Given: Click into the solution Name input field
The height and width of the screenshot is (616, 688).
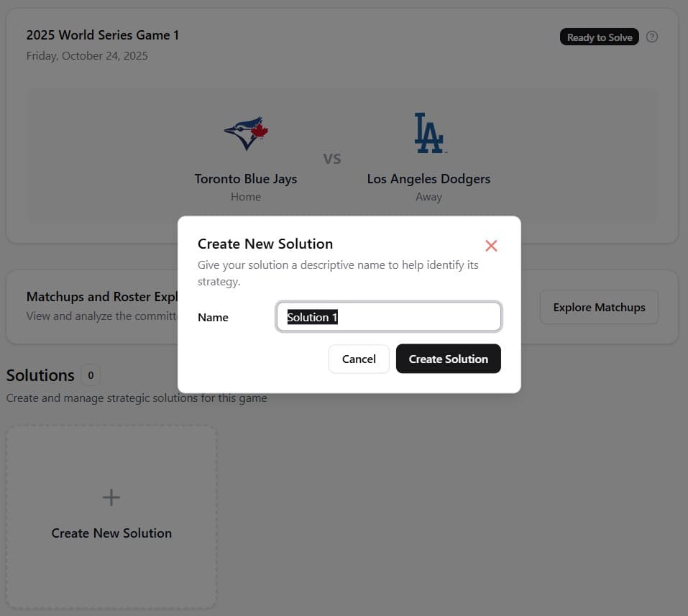Looking at the screenshot, I should point(388,317).
